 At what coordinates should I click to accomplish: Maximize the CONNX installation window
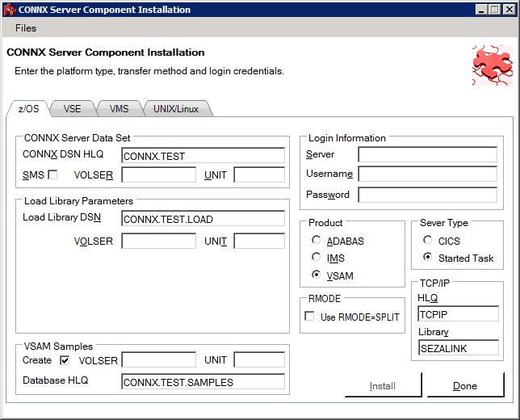[494, 10]
